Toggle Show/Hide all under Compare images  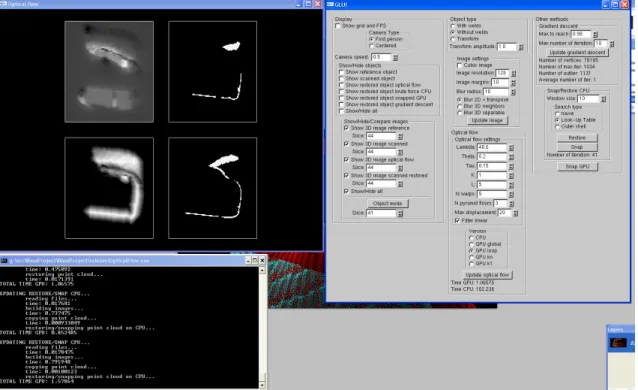pos(347,191)
